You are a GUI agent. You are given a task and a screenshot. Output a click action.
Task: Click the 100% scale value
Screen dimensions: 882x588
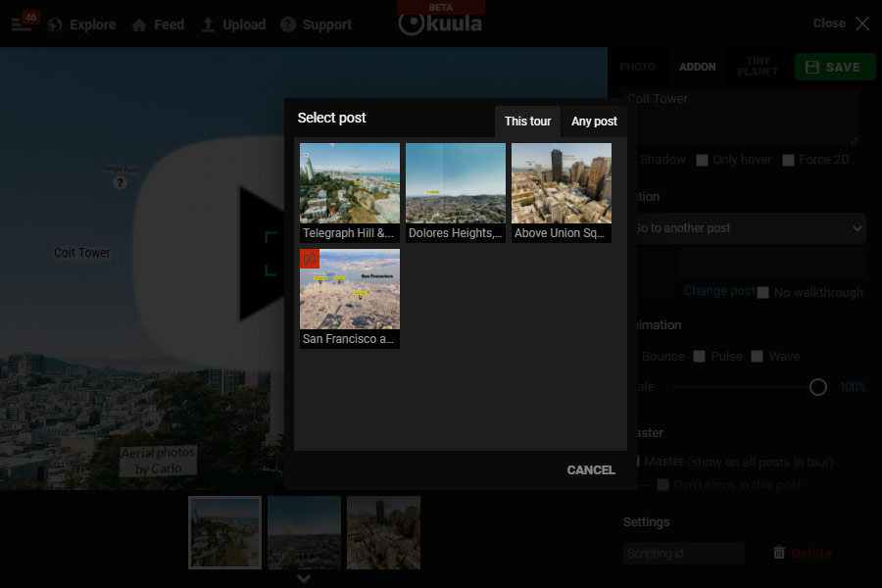[x=853, y=387]
